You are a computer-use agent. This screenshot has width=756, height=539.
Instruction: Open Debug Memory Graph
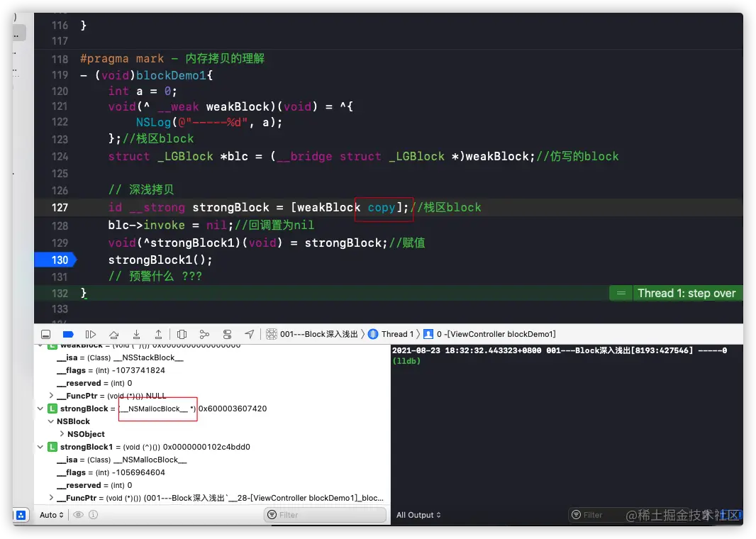(204, 334)
